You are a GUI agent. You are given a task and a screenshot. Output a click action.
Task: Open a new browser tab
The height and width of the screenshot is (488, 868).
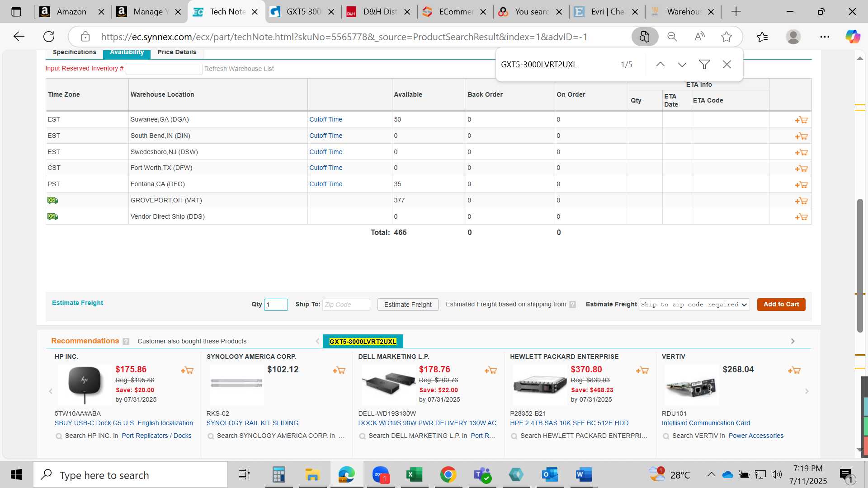point(736,12)
